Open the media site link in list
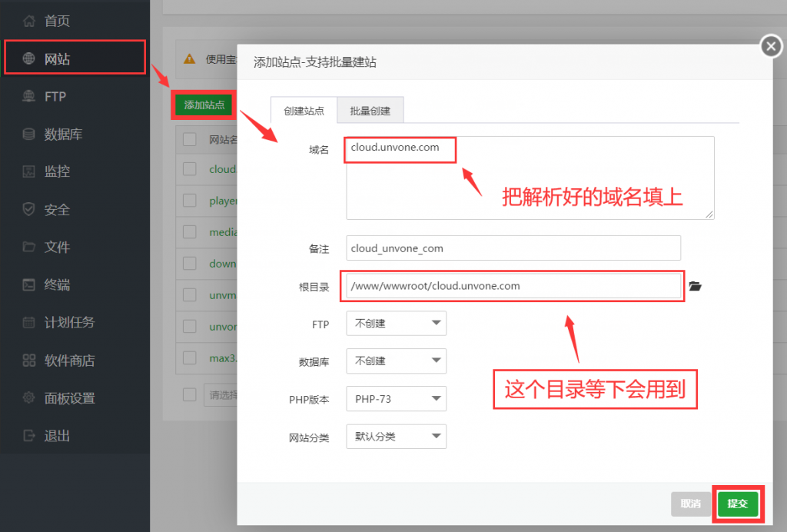Image resolution: width=787 pixels, height=532 pixels. (223, 232)
